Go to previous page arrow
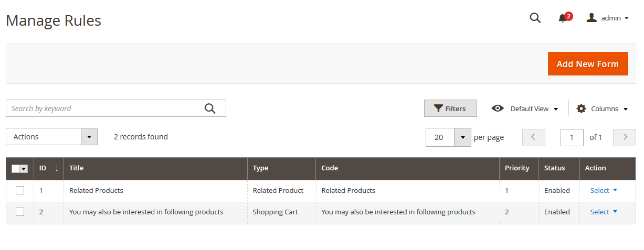The image size is (644, 250). (533, 137)
